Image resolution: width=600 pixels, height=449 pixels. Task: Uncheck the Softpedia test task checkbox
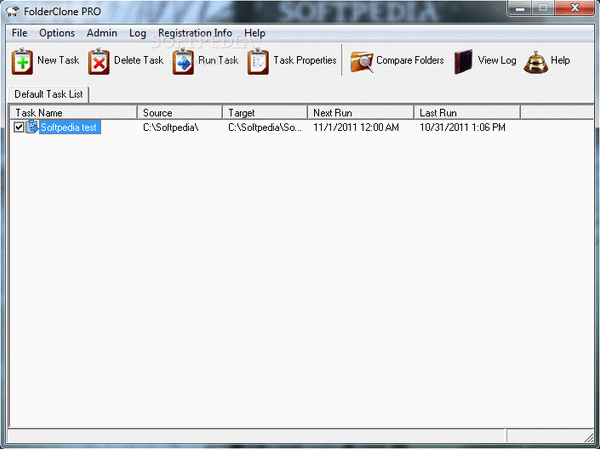pyautogui.click(x=19, y=127)
